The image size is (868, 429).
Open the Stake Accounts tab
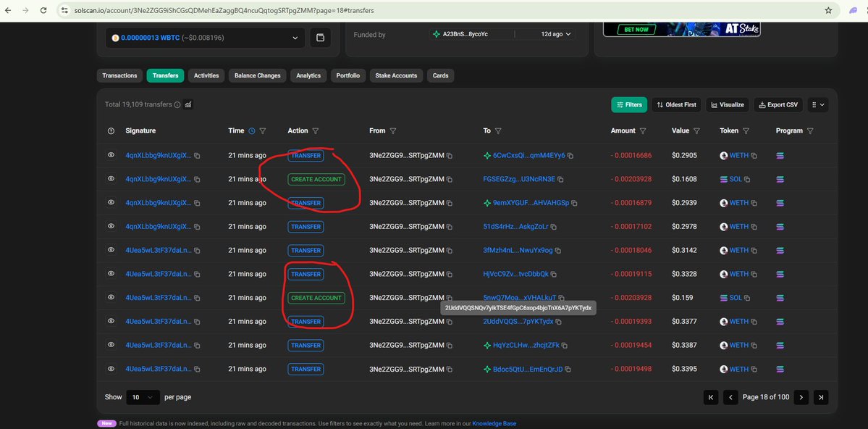click(x=397, y=75)
